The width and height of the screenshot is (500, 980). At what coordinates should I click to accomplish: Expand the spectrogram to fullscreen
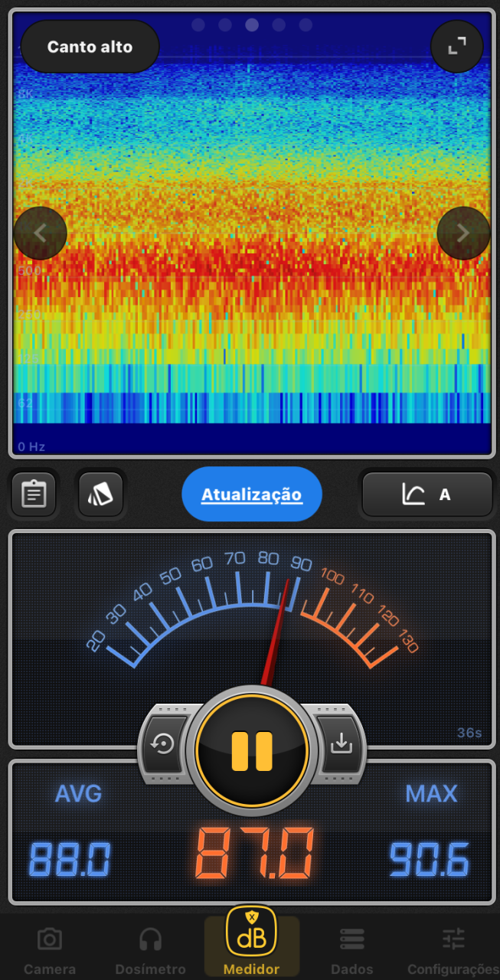point(457,47)
